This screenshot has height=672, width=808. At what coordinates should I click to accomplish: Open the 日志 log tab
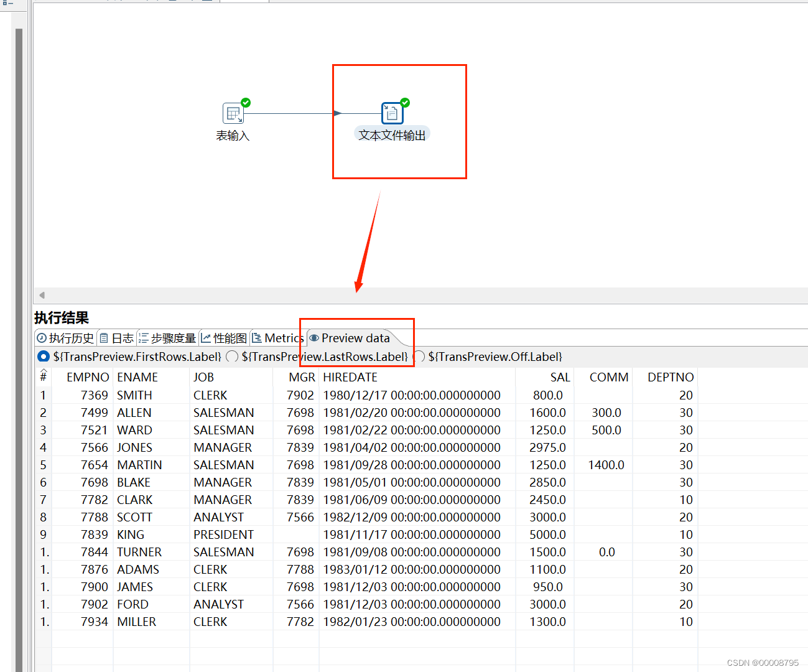pos(117,338)
